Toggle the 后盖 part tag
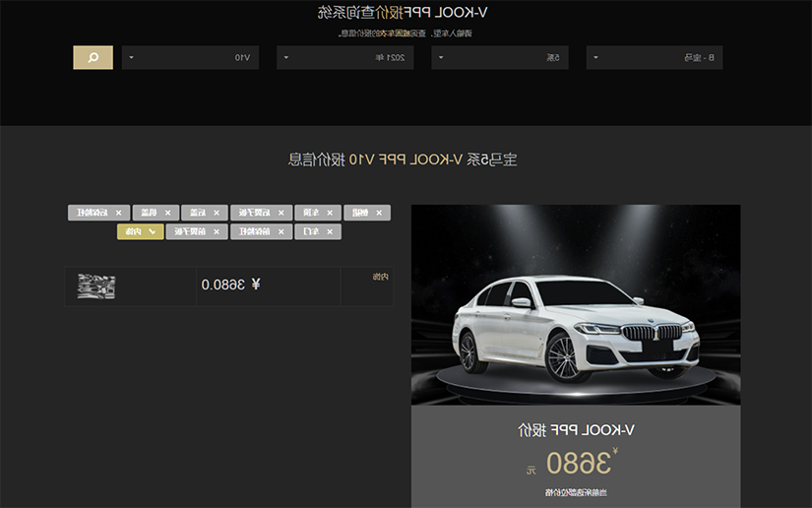Viewport: 812px width, 508px height. click(x=205, y=213)
